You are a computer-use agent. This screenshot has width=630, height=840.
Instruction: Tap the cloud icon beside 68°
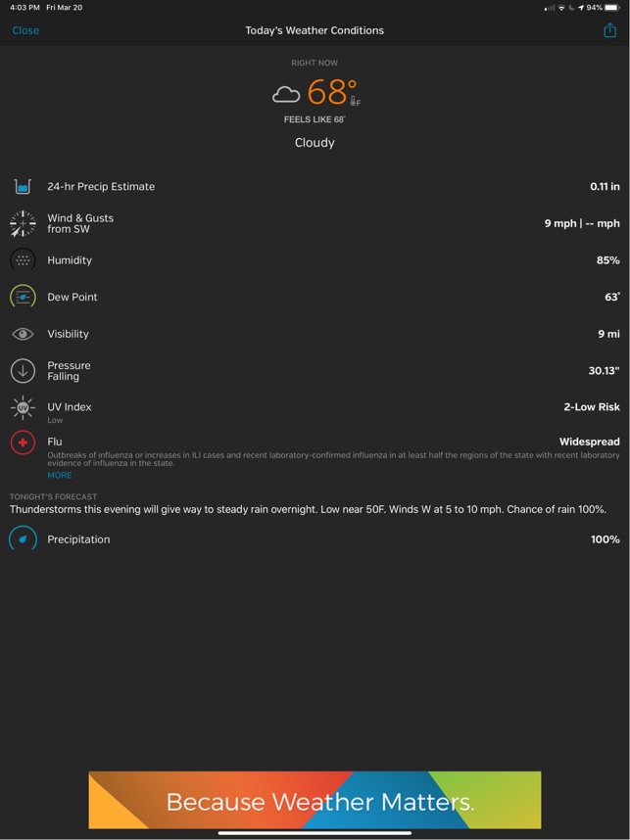click(x=286, y=94)
